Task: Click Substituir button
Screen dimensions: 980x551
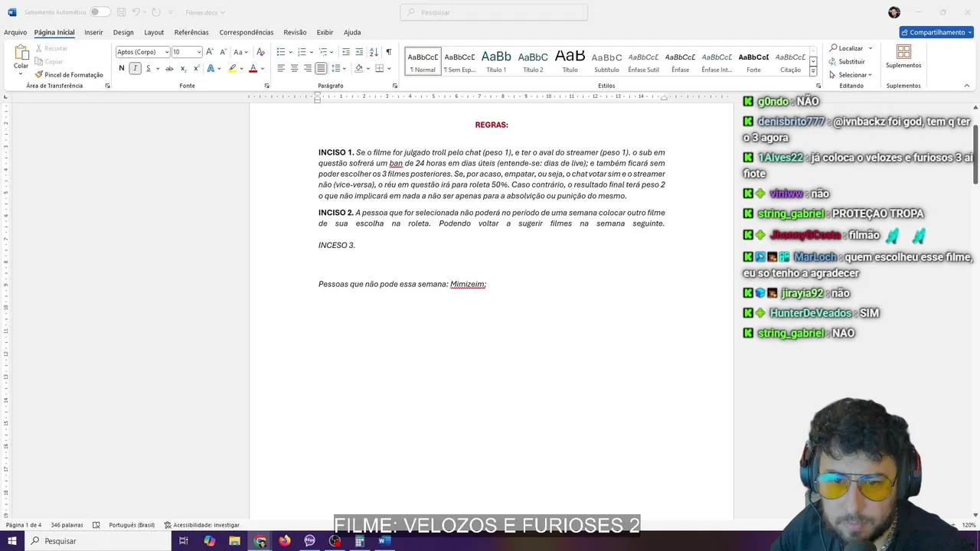Action: (847, 61)
